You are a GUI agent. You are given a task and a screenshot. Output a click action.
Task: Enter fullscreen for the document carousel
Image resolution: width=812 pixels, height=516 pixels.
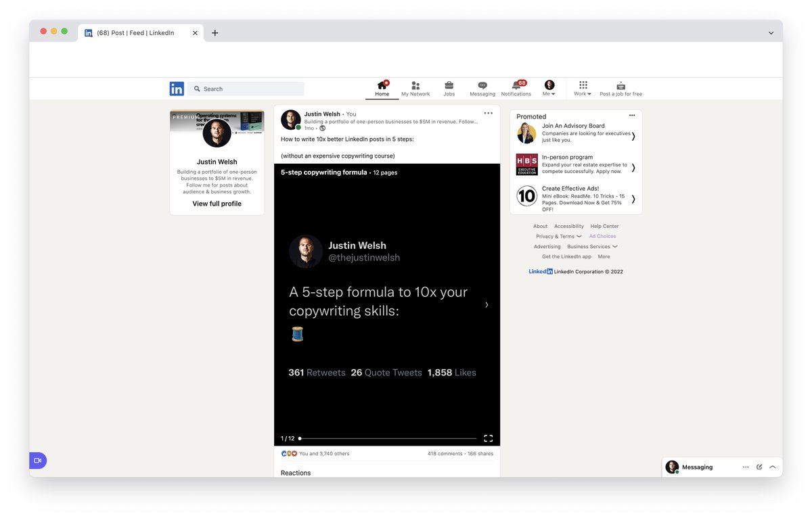(489, 438)
